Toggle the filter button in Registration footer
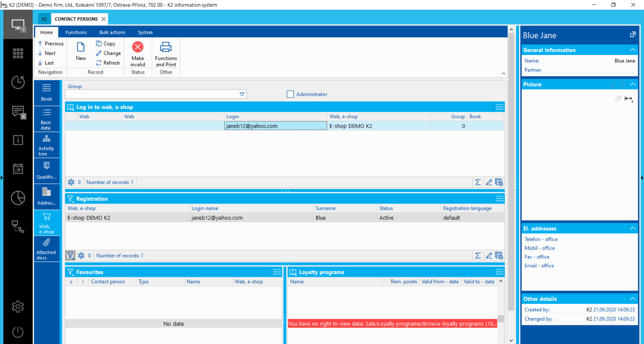This screenshot has height=344, width=644. click(70, 256)
